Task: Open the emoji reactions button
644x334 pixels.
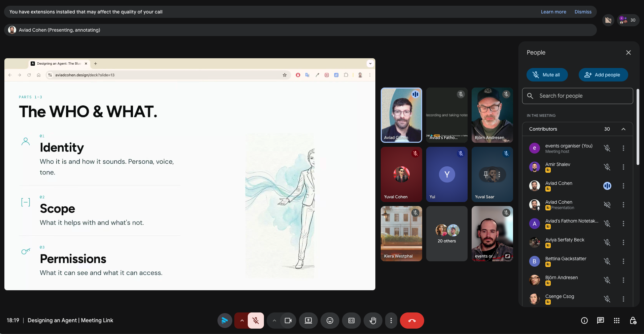Action: tap(330, 321)
